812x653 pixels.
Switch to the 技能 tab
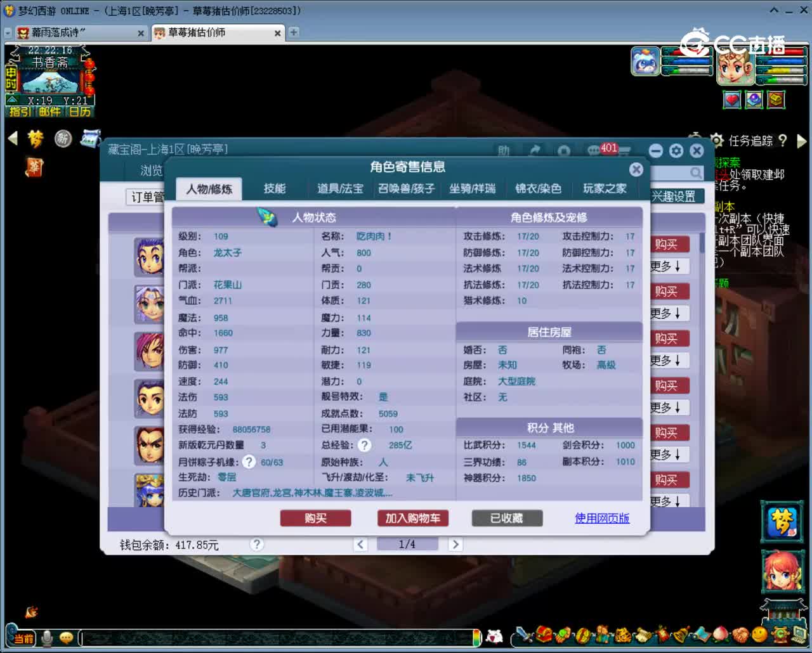click(275, 189)
